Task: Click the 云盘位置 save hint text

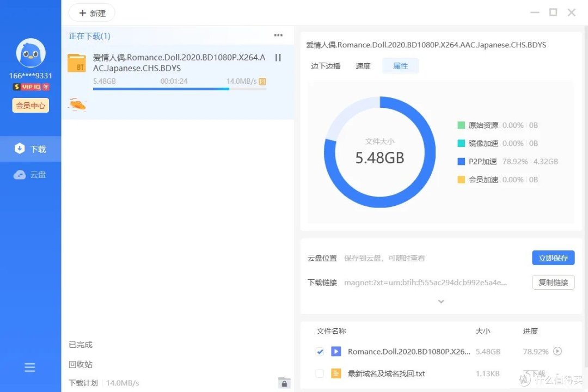Action: coord(384,258)
